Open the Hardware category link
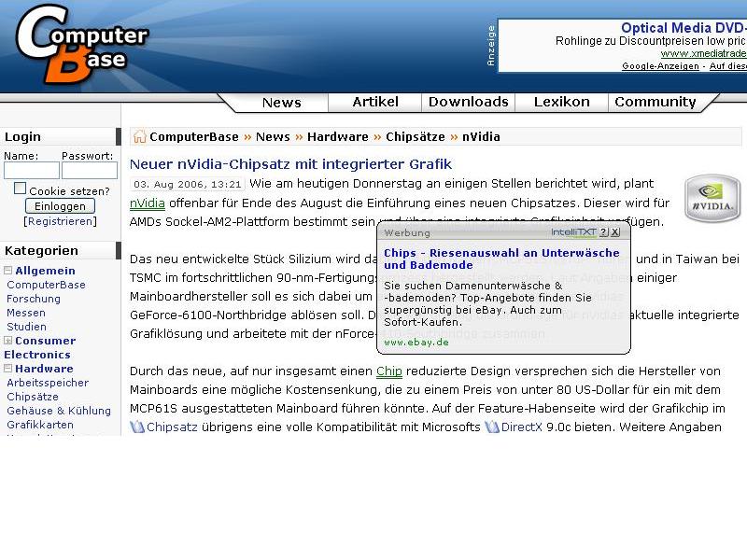This screenshot has width=747, height=560. click(44, 369)
